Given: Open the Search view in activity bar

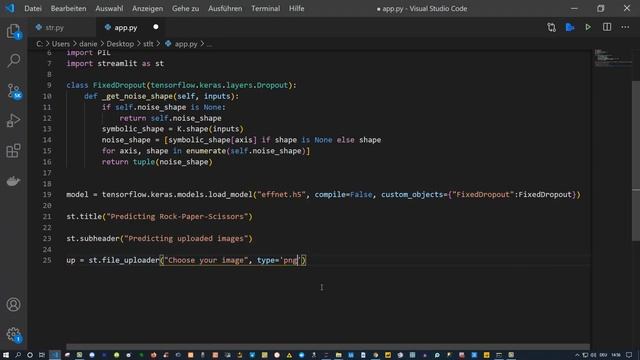Looking at the screenshot, I should 13,60.
